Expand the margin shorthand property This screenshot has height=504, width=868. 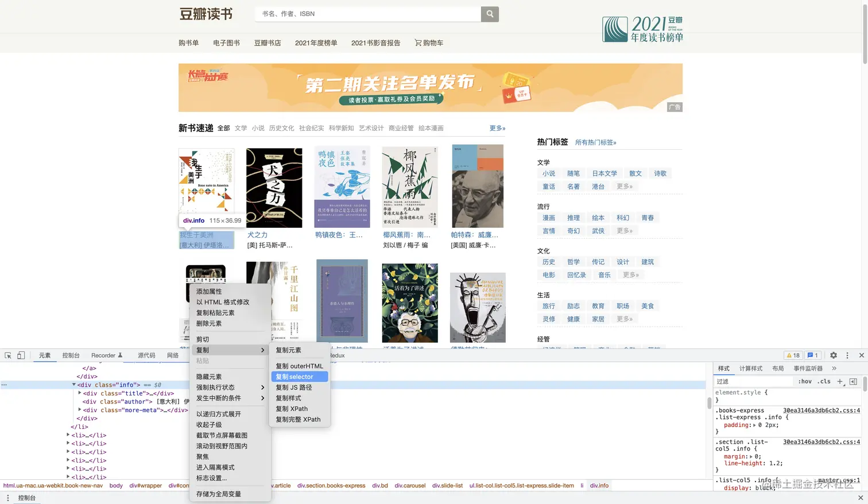pos(751,457)
